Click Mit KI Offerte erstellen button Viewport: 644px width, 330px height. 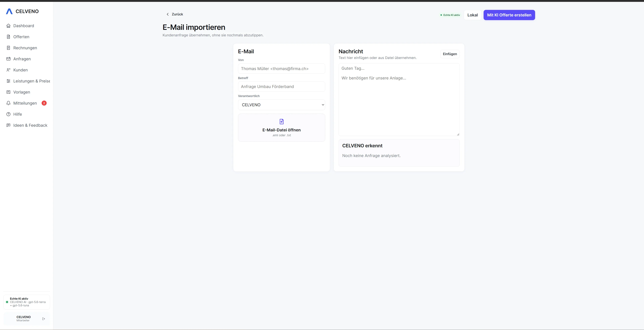[509, 15]
